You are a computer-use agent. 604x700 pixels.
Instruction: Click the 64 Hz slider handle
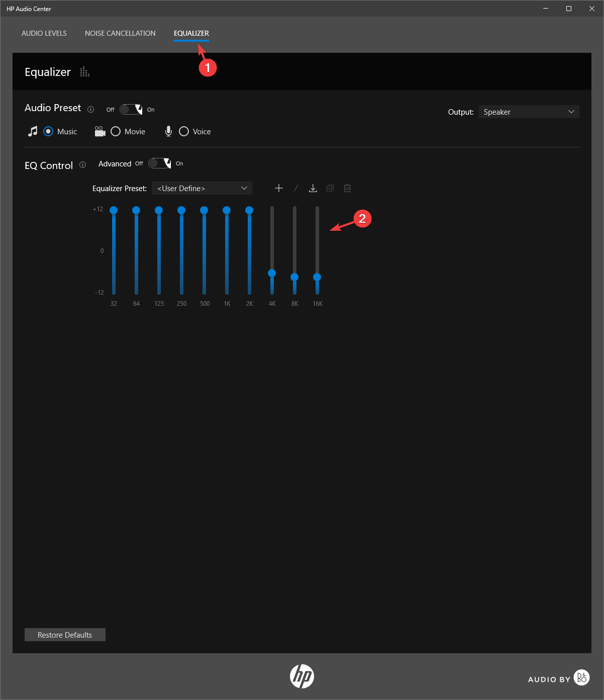pos(136,210)
